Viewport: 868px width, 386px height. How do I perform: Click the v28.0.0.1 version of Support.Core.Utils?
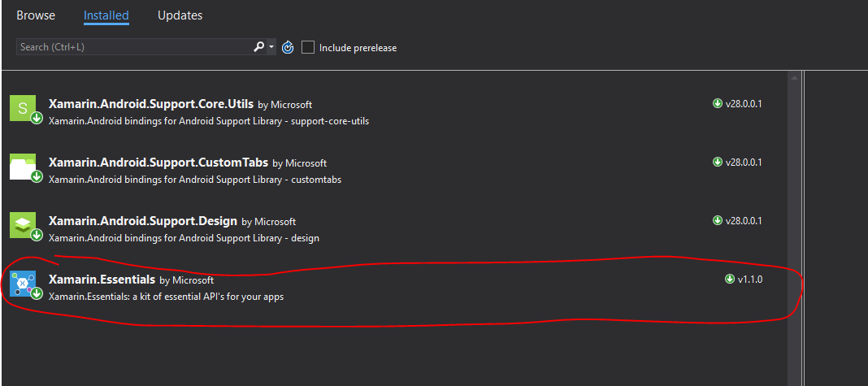tap(744, 103)
